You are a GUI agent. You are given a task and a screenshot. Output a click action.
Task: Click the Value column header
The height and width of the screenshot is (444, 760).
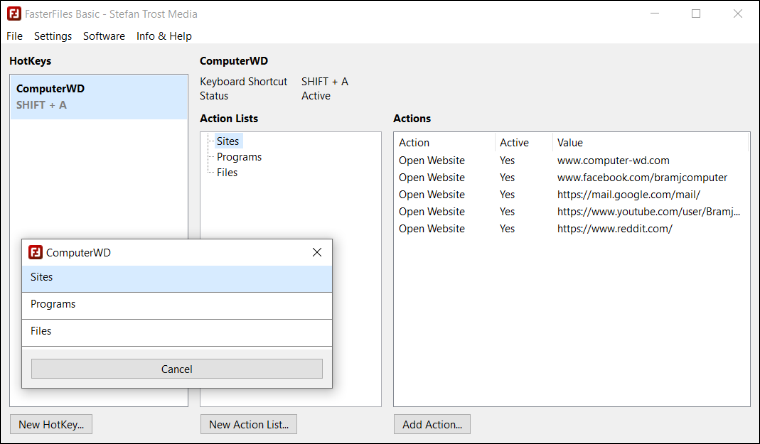pyautogui.click(x=650, y=143)
